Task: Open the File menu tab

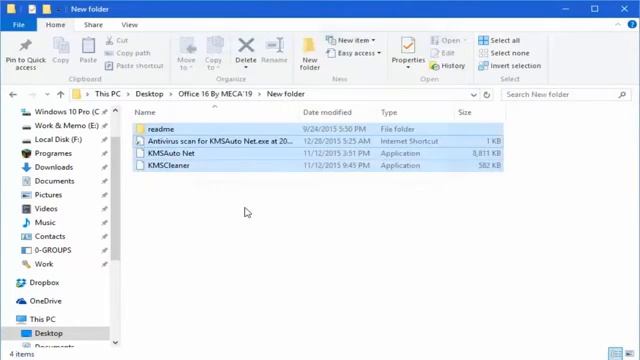Action: tap(19, 25)
